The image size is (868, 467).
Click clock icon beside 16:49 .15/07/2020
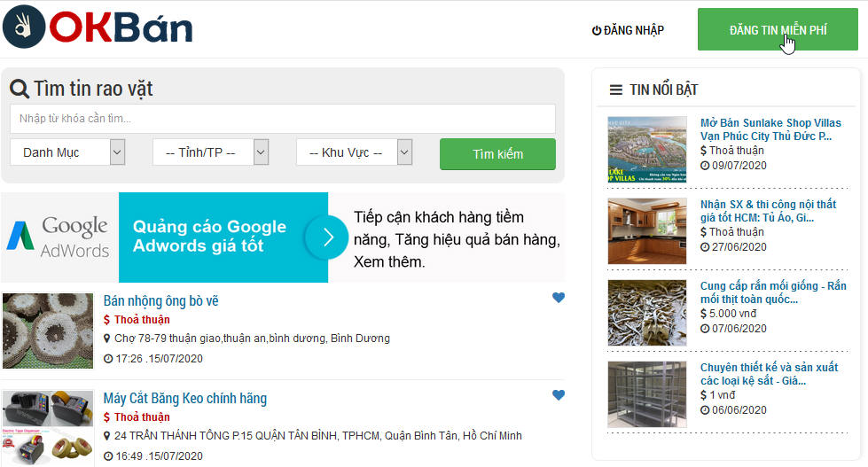[x=108, y=456]
